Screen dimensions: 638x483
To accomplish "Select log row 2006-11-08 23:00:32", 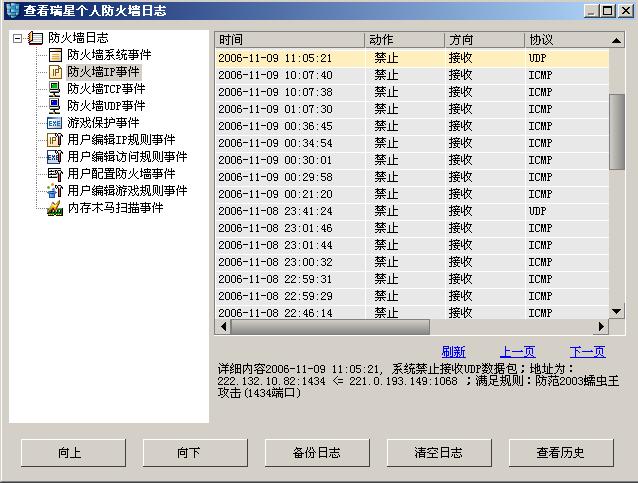I will click(x=412, y=262).
